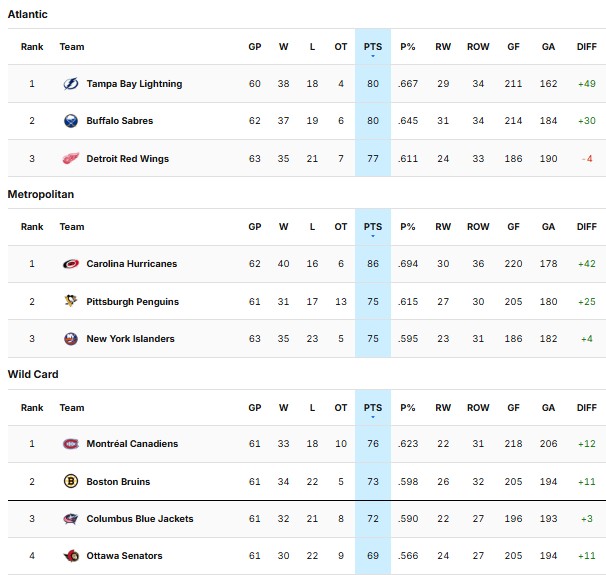Viewport: 606px width, 575px height.
Task: Open the Carolina Hurricanes team link
Action: click(x=132, y=264)
